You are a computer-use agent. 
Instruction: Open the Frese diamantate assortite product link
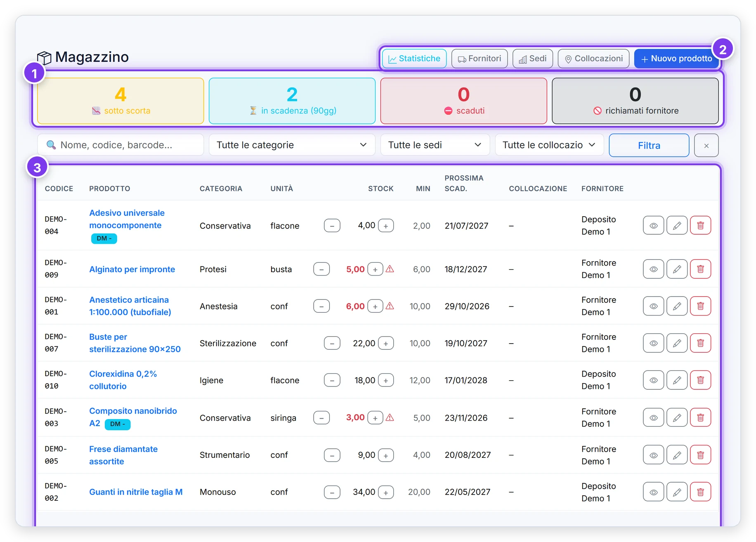coord(123,455)
